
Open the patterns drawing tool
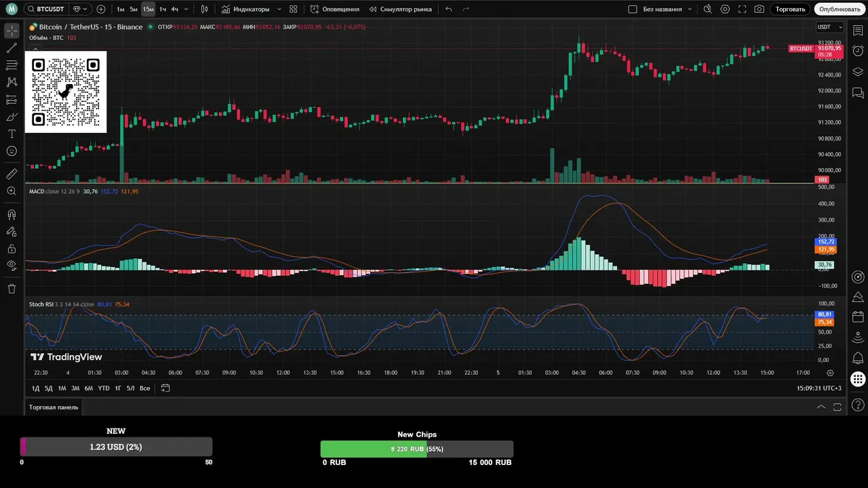pos(12,82)
